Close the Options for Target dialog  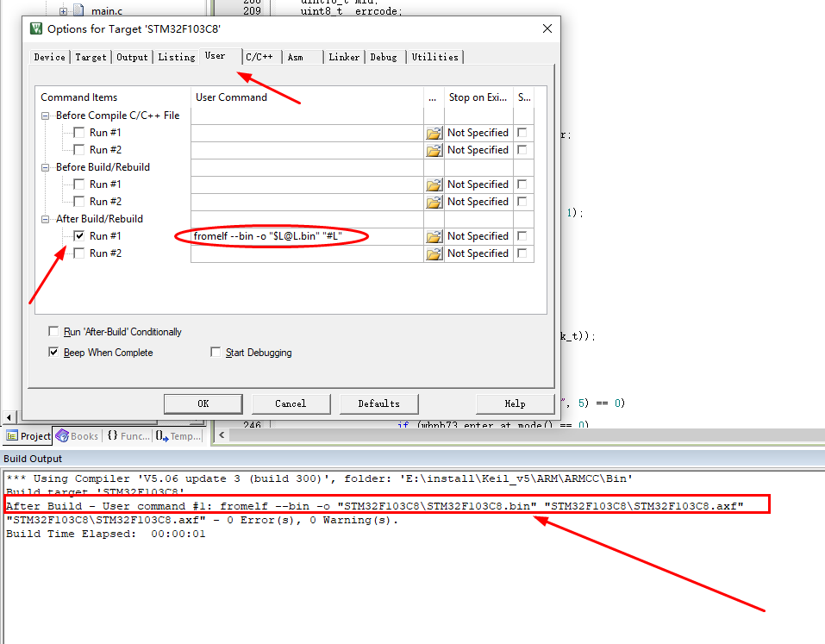(x=547, y=28)
